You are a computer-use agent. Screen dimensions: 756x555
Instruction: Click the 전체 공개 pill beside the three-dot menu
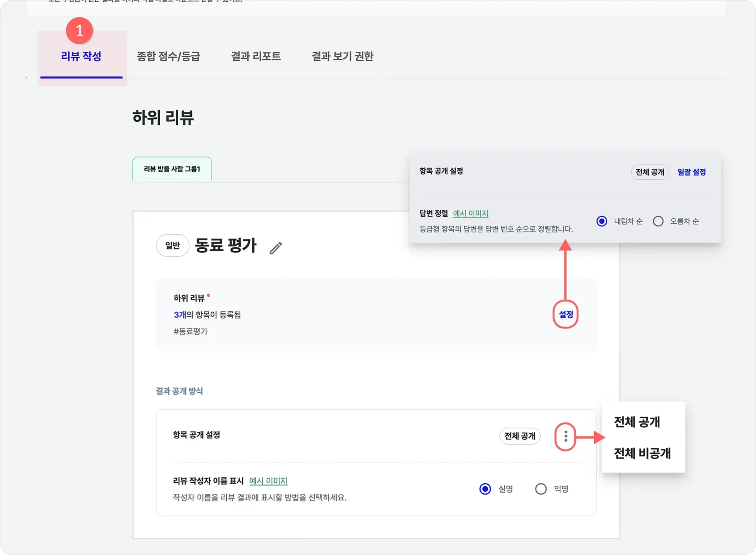tap(520, 436)
